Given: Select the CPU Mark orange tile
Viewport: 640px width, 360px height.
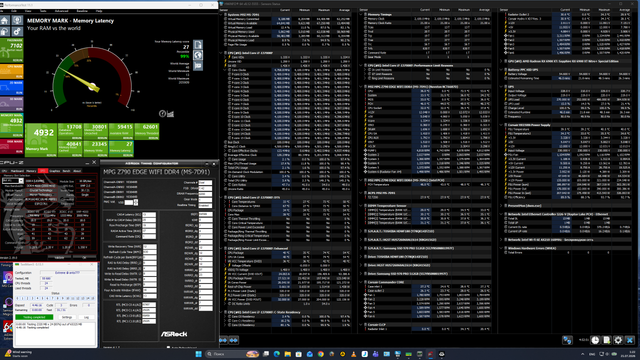Looking at the screenshot, I should click(11, 71).
